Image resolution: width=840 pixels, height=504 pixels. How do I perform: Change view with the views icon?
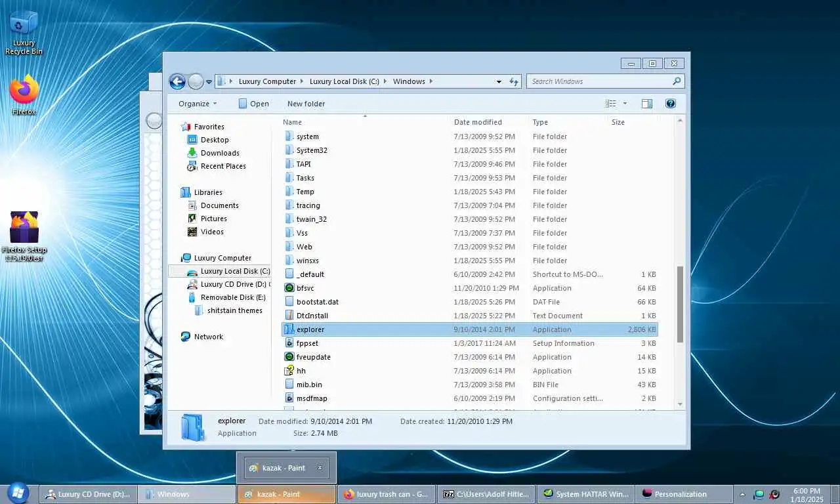coord(611,104)
